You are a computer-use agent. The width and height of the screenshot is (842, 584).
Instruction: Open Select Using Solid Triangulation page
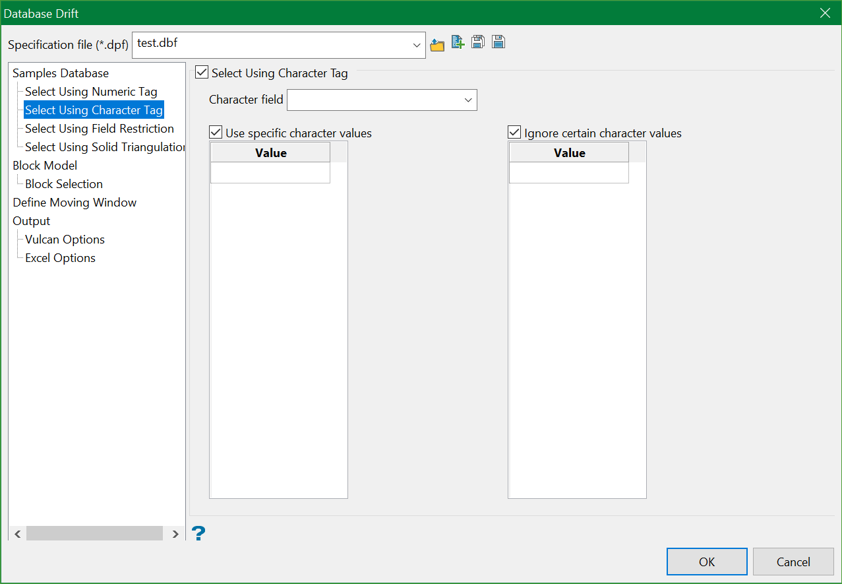tap(105, 147)
